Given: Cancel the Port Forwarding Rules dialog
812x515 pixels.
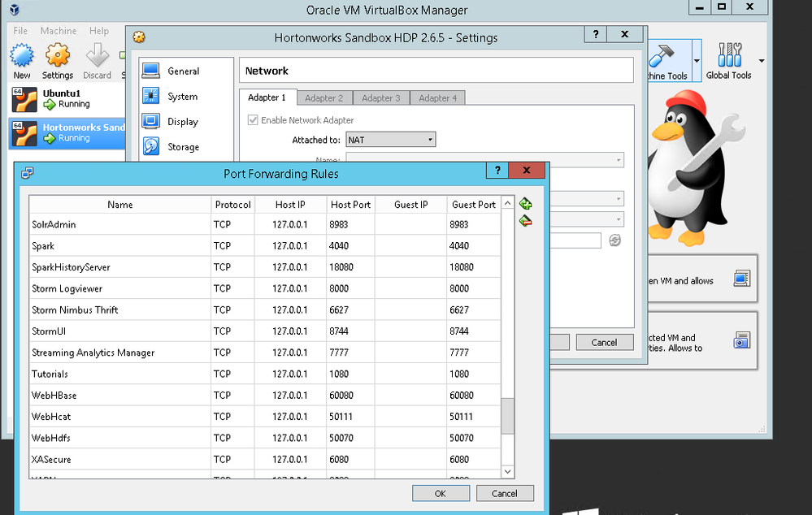Looking at the screenshot, I should tap(505, 493).
